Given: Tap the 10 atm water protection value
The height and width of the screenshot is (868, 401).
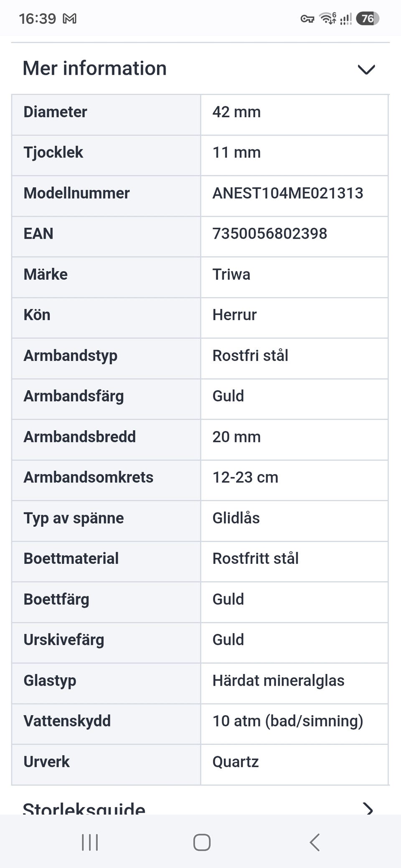Looking at the screenshot, I should [288, 721].
